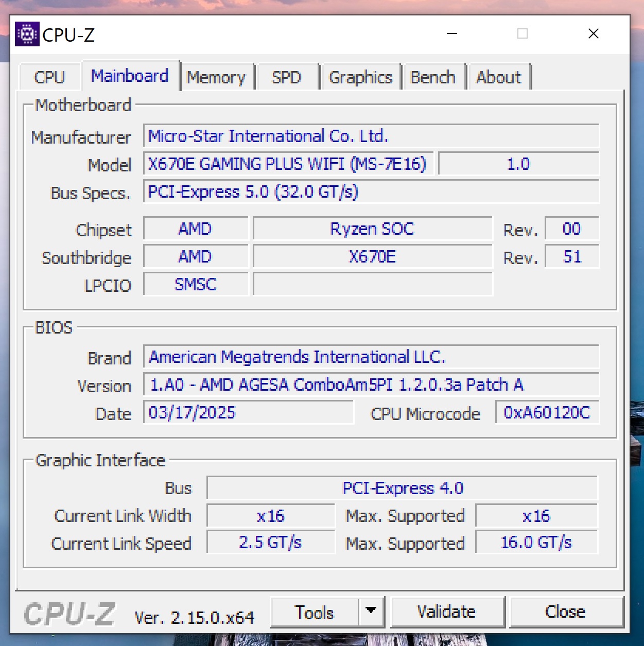Image resolution: width=644 pixels, height=646 pixels.
Task: Click the chipset Rev. 00 value
Action: pos(572,229)
